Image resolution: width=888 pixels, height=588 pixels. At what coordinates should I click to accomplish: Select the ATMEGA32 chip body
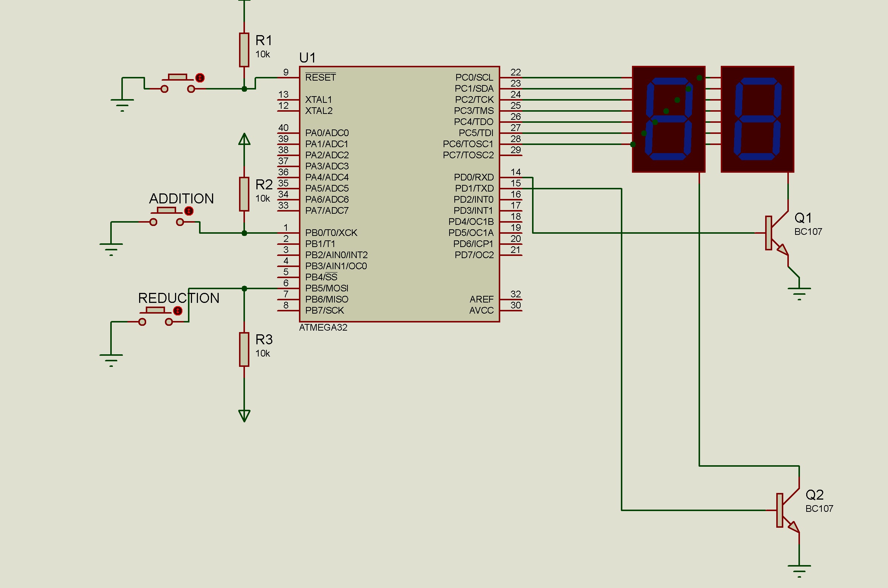coord(399,194)
